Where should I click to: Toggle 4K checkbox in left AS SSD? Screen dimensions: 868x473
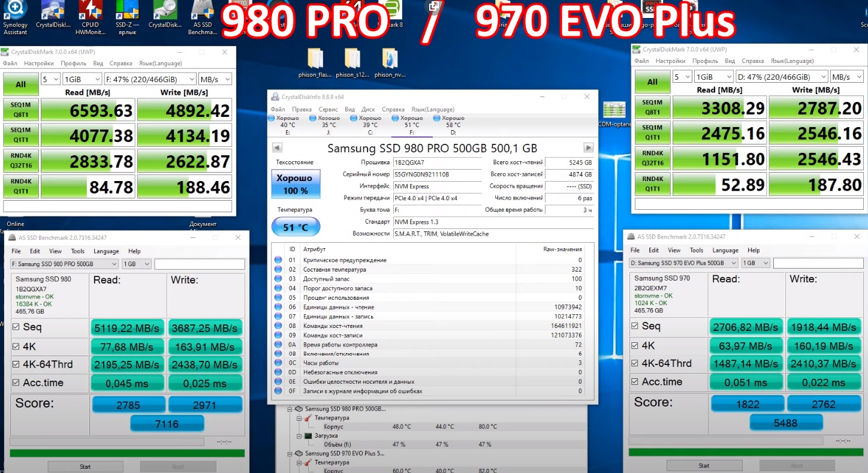coord(16,346)
